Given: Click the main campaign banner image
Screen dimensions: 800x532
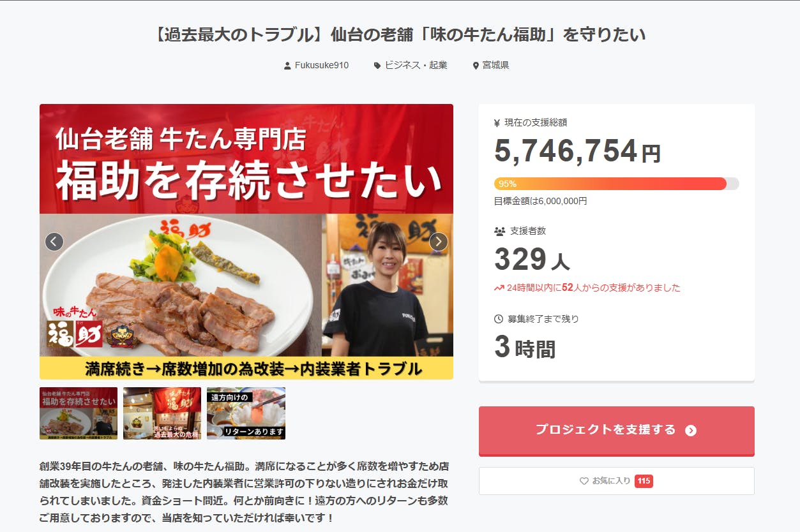Looking at the screenshot, I should coord(246,242).
